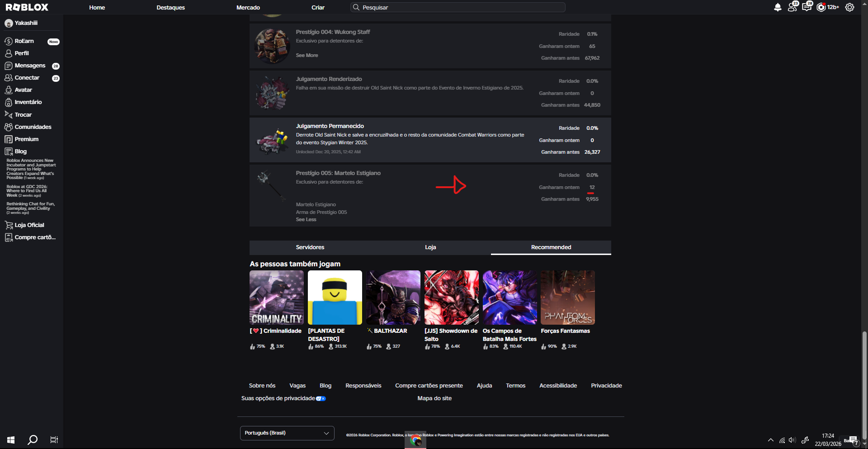Screen dimensions: 868x449
Task: Click the Julgamento Permanecido badge image
Action: 272,140
